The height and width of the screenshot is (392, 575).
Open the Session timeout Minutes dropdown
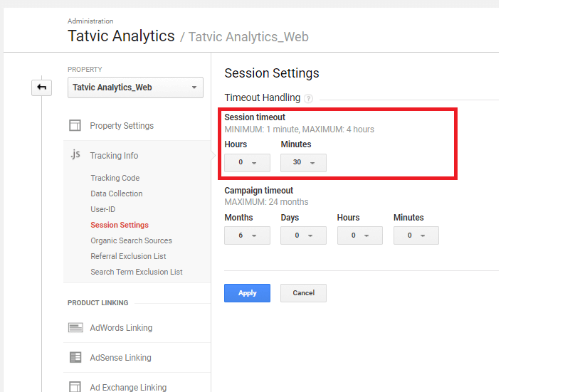(303, 162)
